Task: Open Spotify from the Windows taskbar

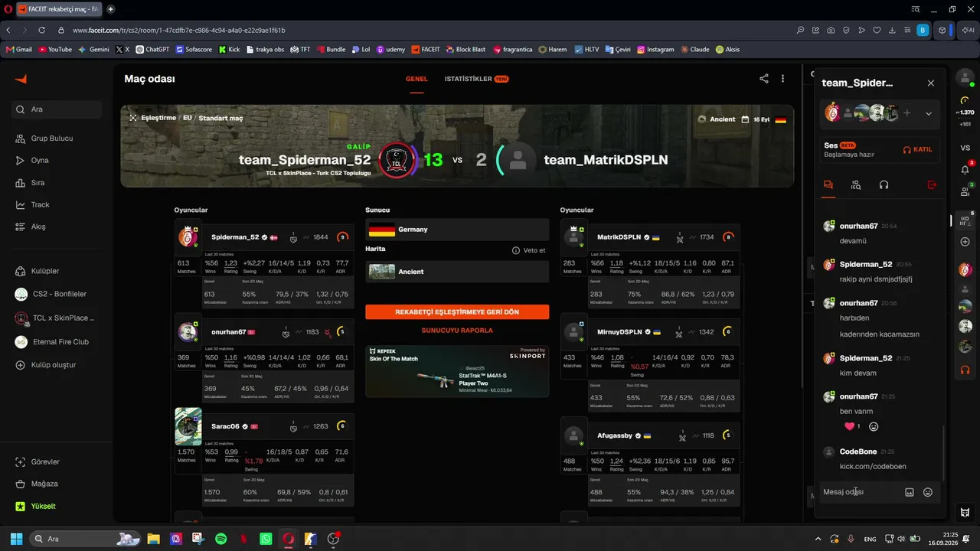Action: point(221,539)
